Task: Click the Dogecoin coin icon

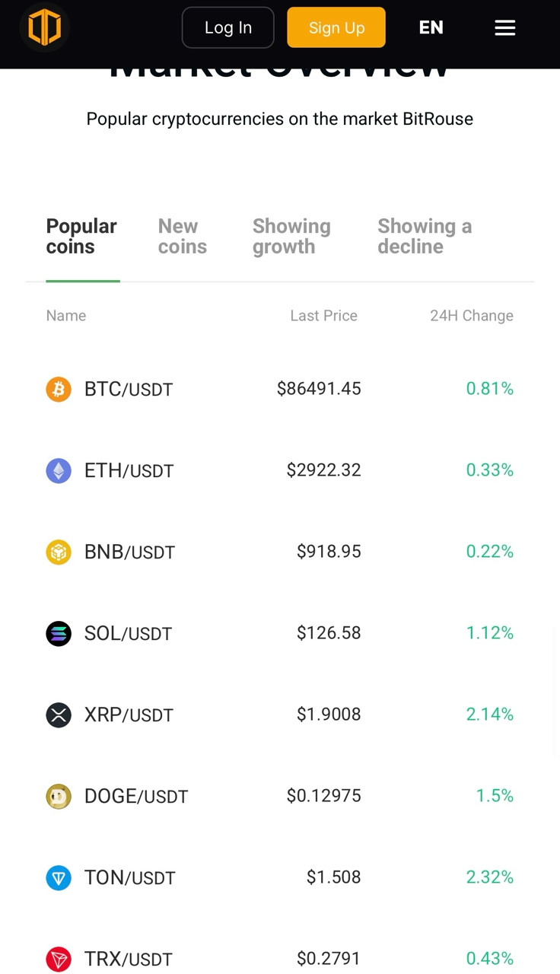Action: pos(59,796)
